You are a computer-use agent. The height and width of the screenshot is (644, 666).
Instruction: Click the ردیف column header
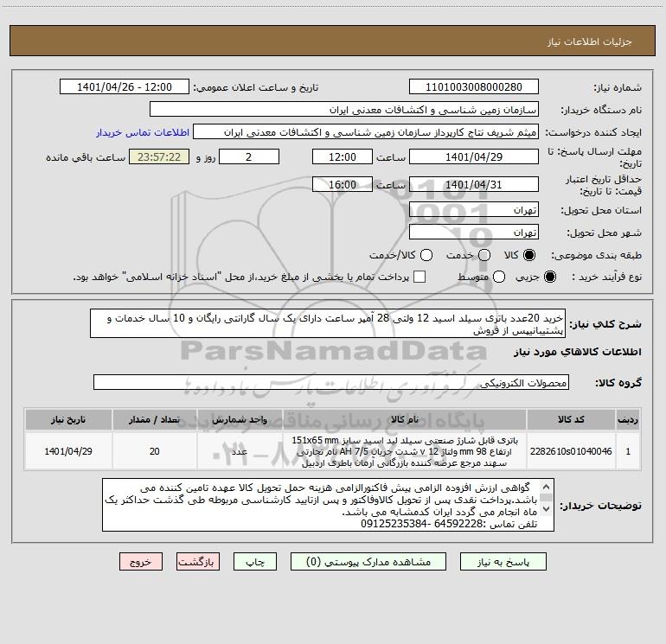tap(628, 419)
